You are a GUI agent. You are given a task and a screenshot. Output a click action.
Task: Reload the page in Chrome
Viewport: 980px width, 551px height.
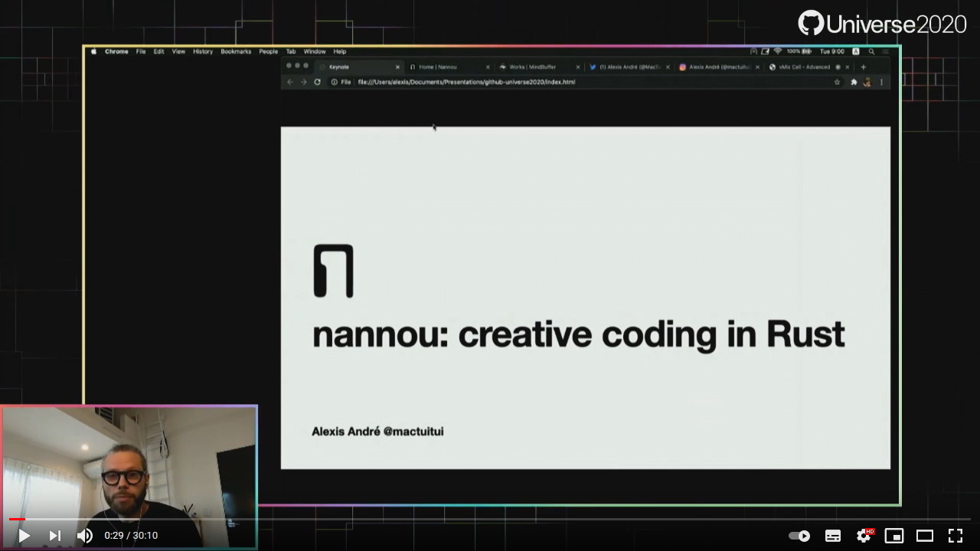pos(318,82)
